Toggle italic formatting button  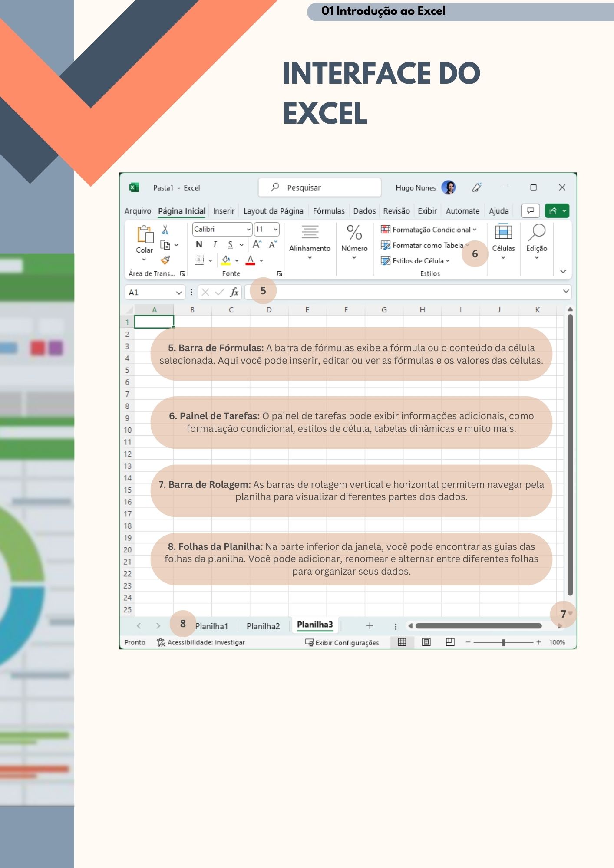(215, 245)
